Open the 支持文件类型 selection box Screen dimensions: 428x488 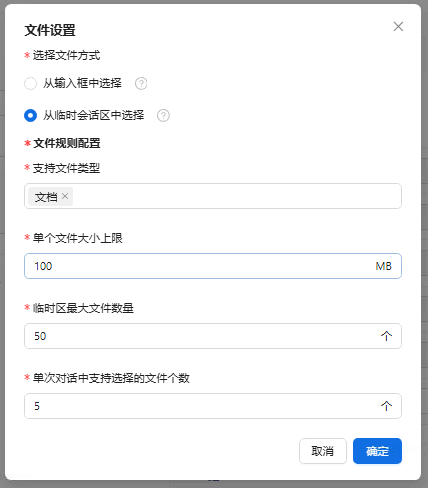point(213,196)
